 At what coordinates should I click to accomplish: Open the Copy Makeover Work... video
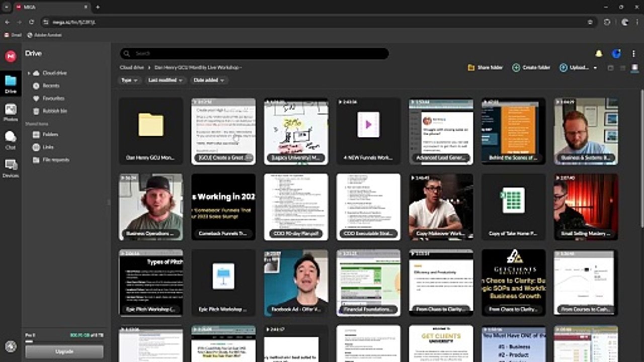tap(441, 207)
